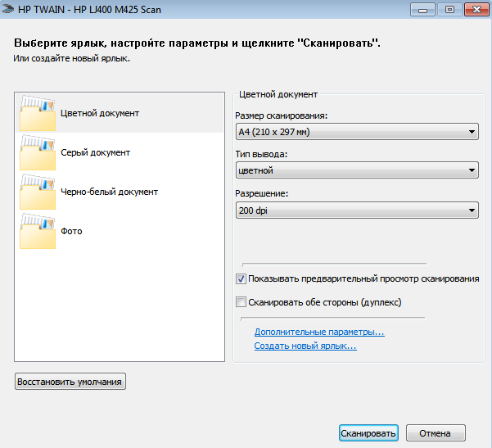Open the Дополнительные параметры link
Viewport: 492px width, 448px height.
coord(319,333)
